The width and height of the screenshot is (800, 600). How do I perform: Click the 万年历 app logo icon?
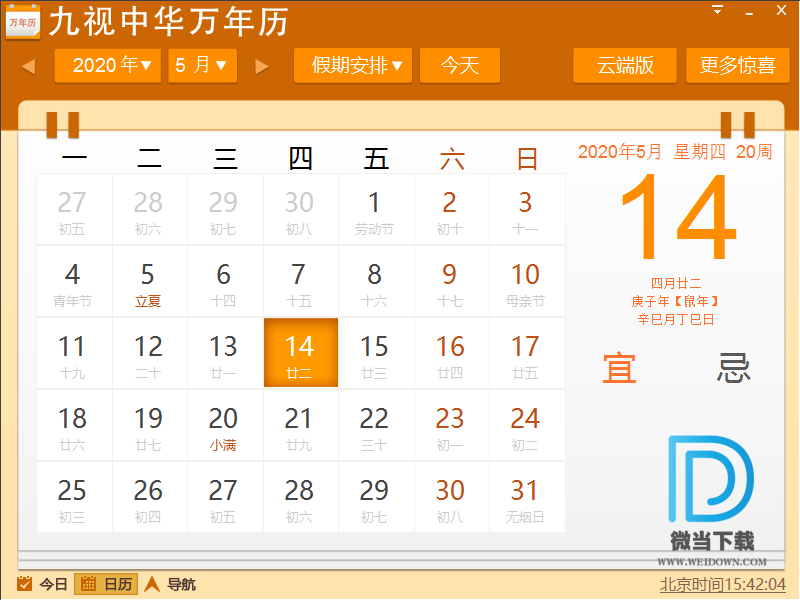click(x=23, y=21)
